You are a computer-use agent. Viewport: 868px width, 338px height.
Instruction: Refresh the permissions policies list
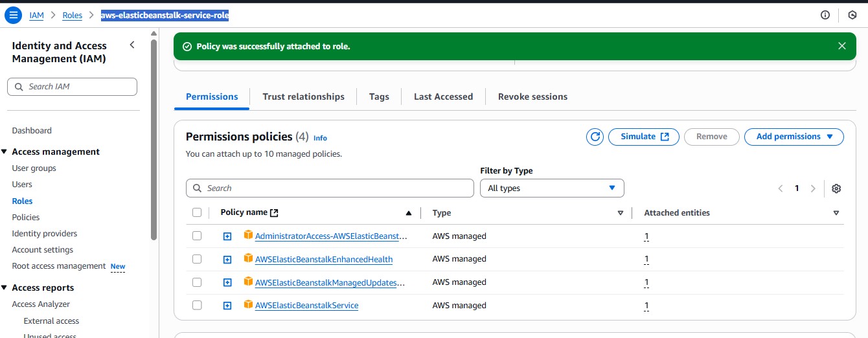click(x=595, y=137)
